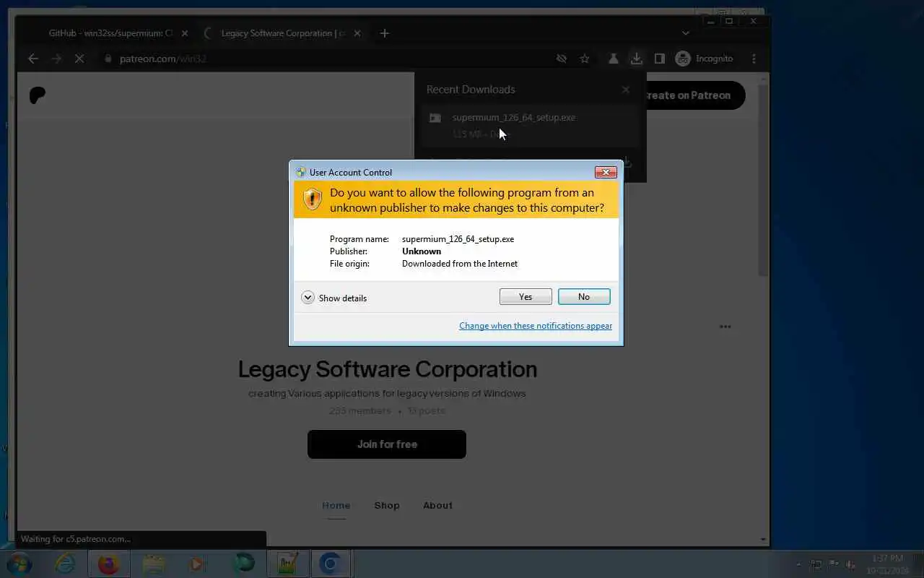Open the tab search dropdown chevron

coord(686,33)
